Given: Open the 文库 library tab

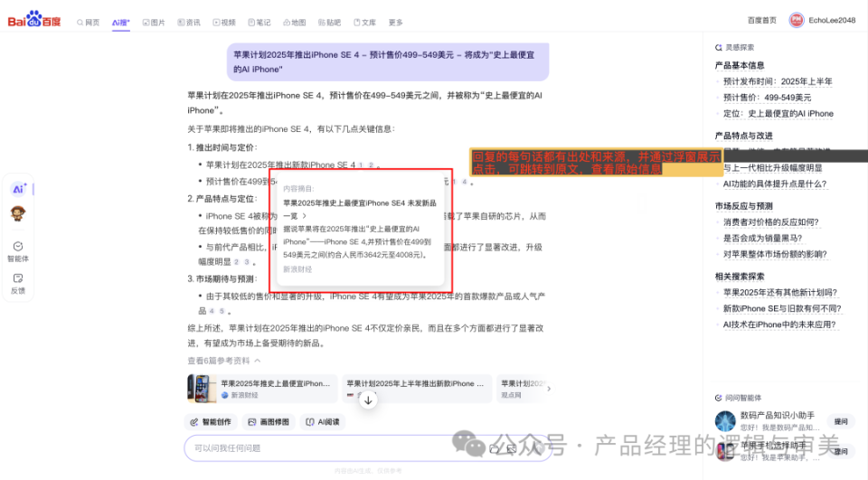Looking at the screenshot, I should 364,23.
